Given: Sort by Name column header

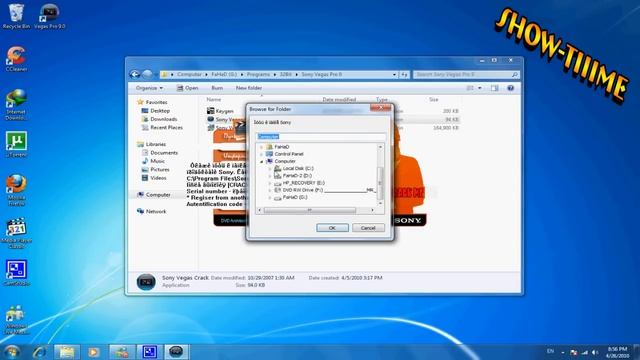Looking at the screenshot, I should point(214,100).
